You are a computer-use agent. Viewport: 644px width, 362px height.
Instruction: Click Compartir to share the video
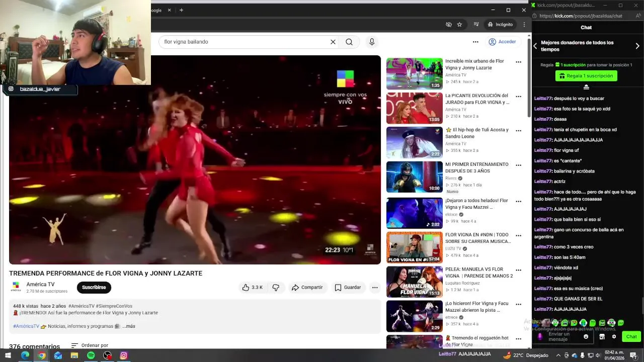click(x=307, y=288)
